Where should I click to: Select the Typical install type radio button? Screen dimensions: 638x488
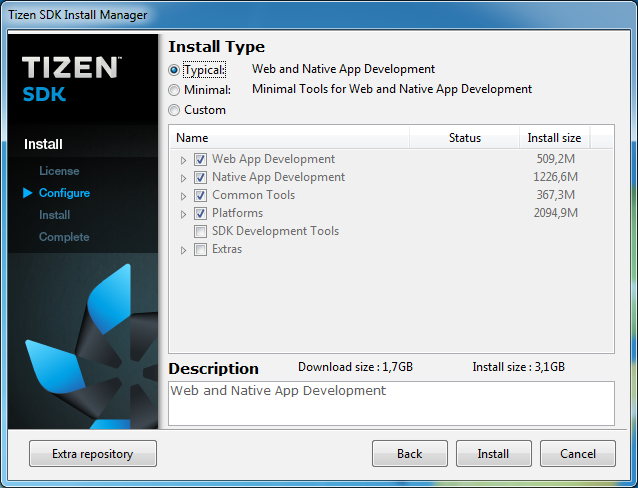174,70
